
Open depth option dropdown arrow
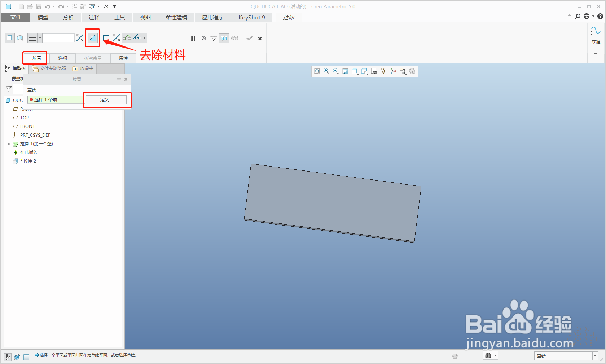[40, 38]
